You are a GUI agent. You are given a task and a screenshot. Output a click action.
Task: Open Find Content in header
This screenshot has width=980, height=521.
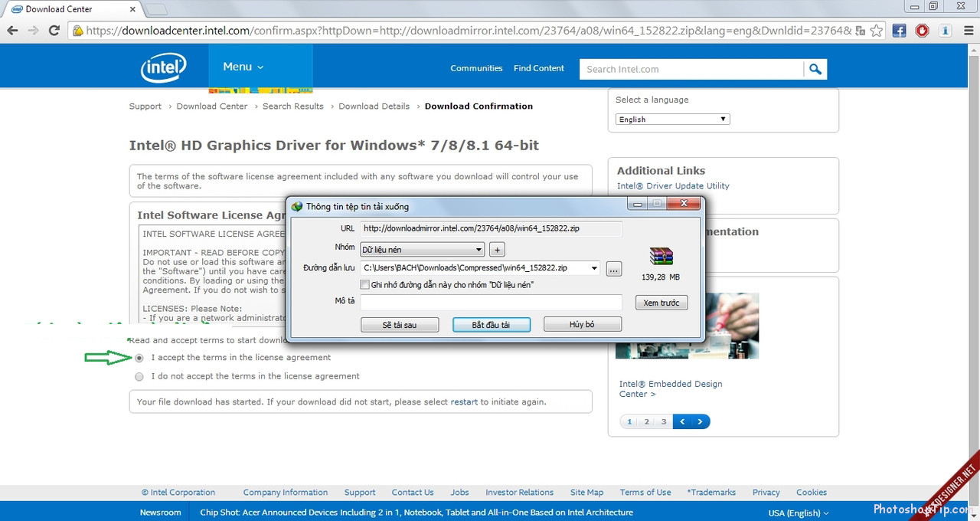(539, 68)
